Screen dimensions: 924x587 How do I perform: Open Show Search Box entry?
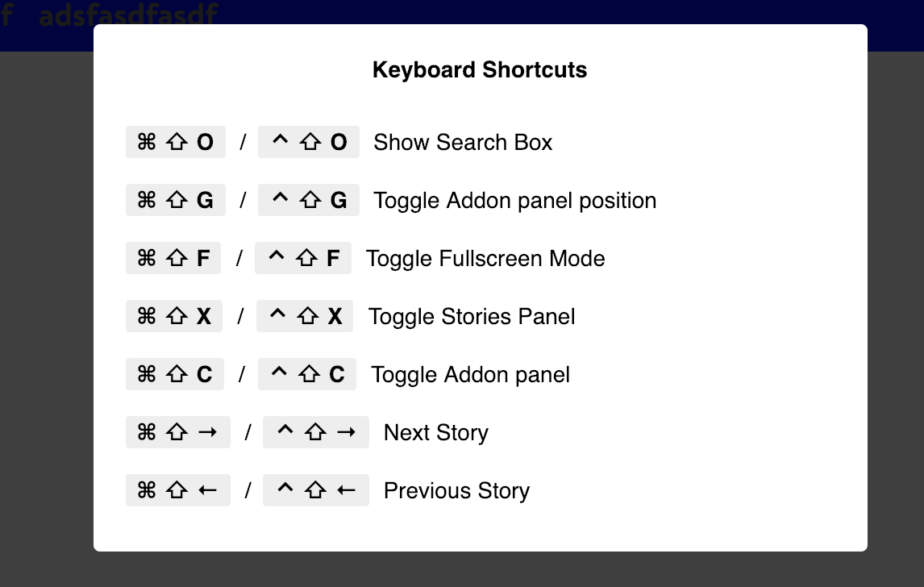(463, 142)
